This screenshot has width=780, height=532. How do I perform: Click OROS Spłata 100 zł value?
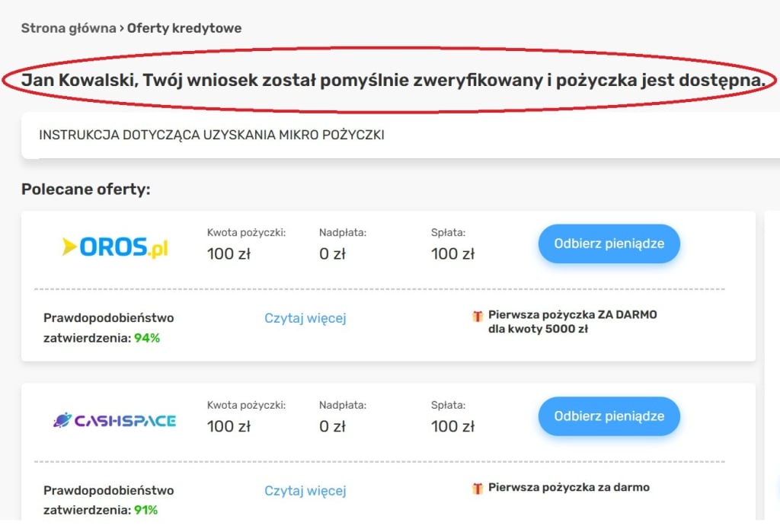tap(452, 253)
